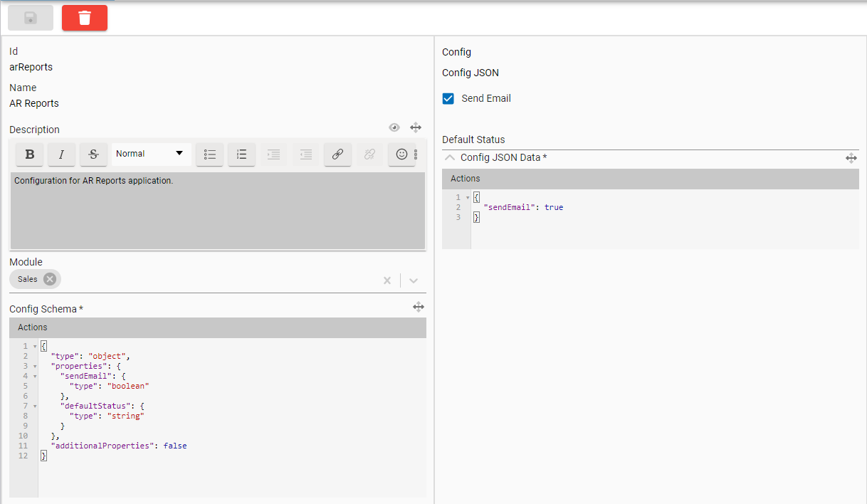
Task: Clear all Module selections
Action: 387,280
